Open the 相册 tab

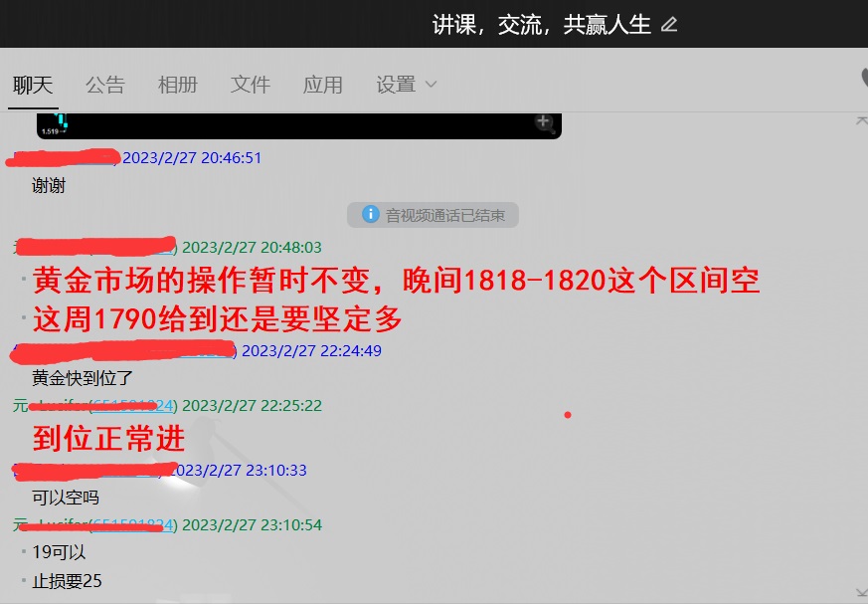[178, 85]
